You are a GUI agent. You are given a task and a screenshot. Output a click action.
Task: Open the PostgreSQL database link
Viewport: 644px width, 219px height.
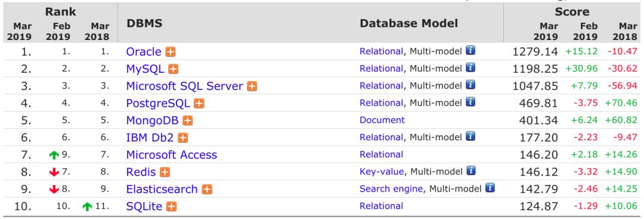[x=158, y=104]
